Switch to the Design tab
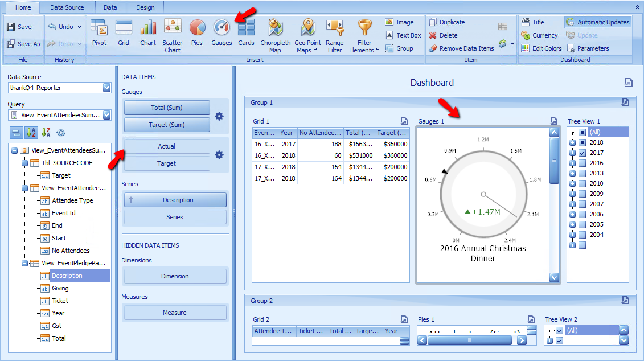 145,7
